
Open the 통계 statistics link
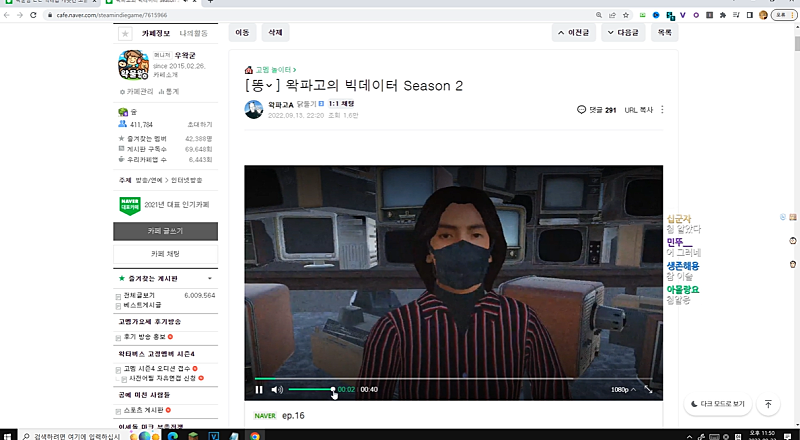click(169, 92)
